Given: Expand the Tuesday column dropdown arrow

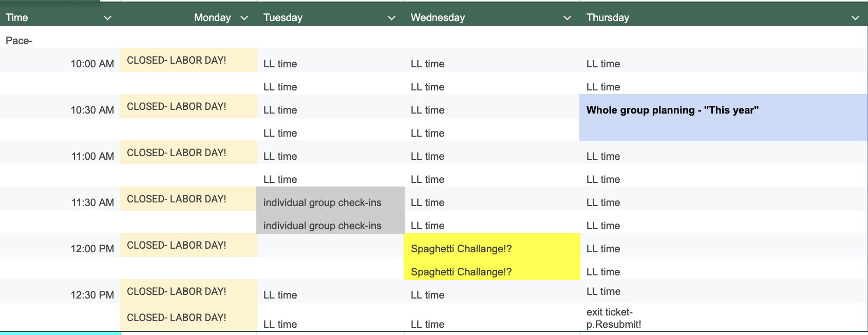Looking at the screenshot, I should point(391,18).
